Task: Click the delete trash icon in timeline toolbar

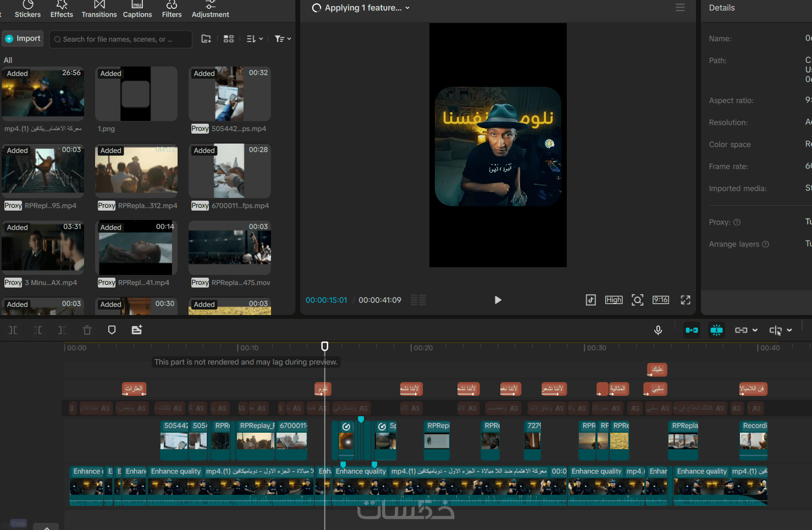Action: [x=87, y=330]
